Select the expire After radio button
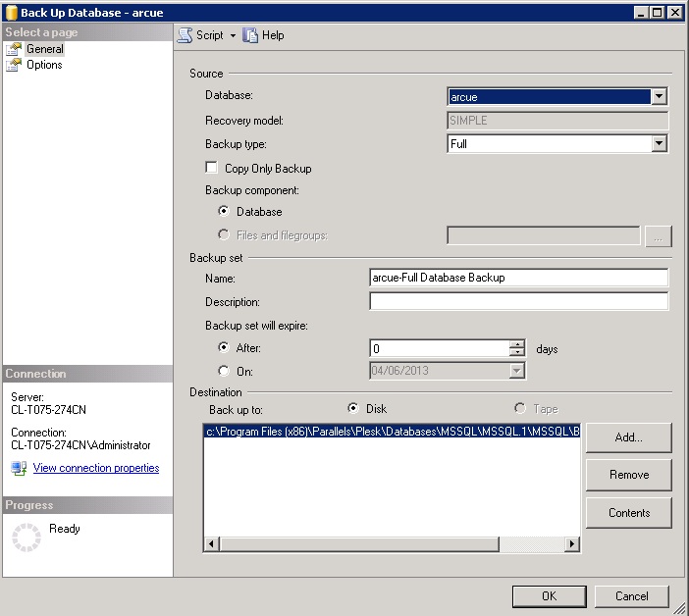This screenshot has height=616, width=689. click(x=224, y=348)
